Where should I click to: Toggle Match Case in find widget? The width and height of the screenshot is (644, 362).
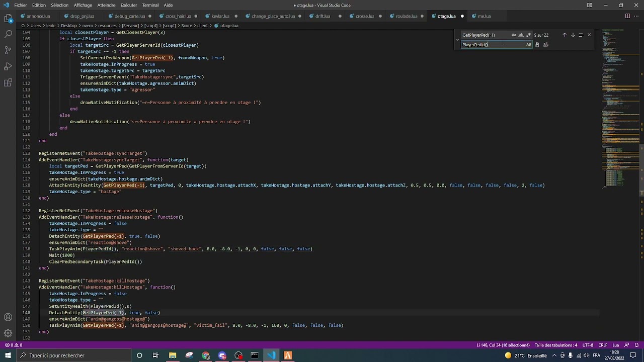514,35
